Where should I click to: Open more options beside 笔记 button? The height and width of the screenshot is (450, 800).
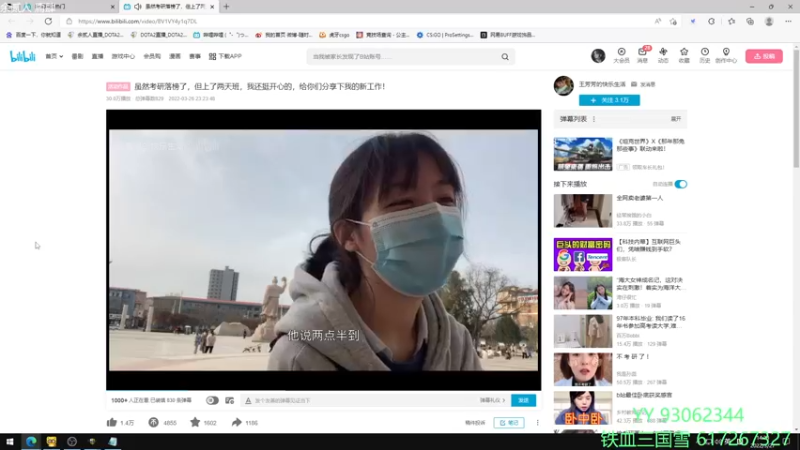[537, 423]
